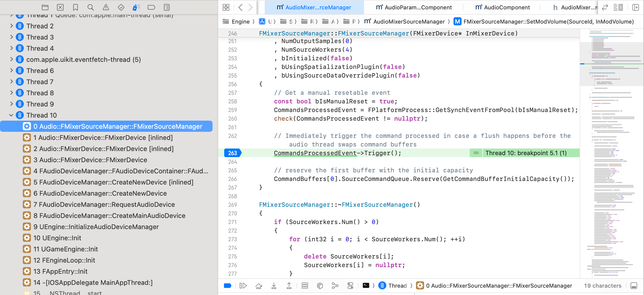The width and height of the screenshot is (644, 295).
Task: Switch to the AudioParam...Component tab
Action: click(414, 7)
